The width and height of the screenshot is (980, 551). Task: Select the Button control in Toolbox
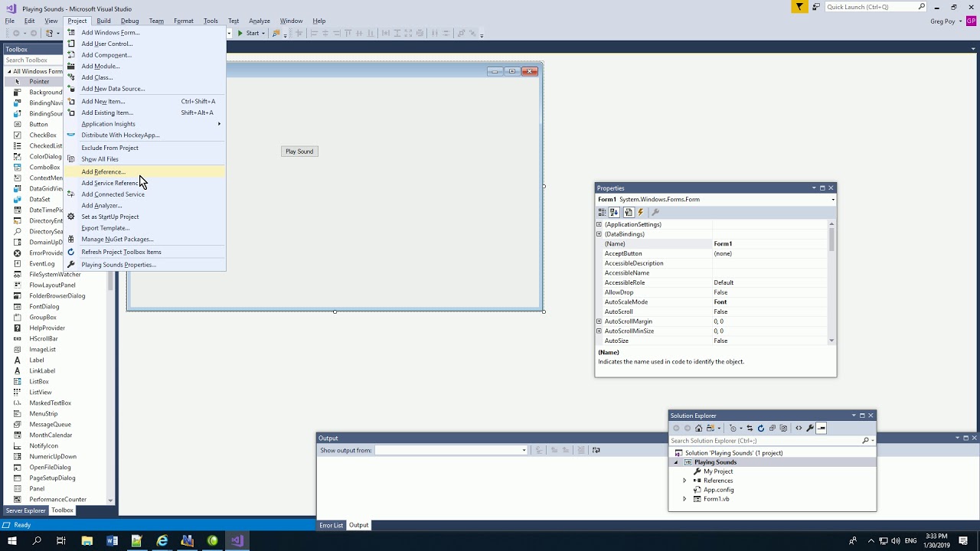click(38, 124)
